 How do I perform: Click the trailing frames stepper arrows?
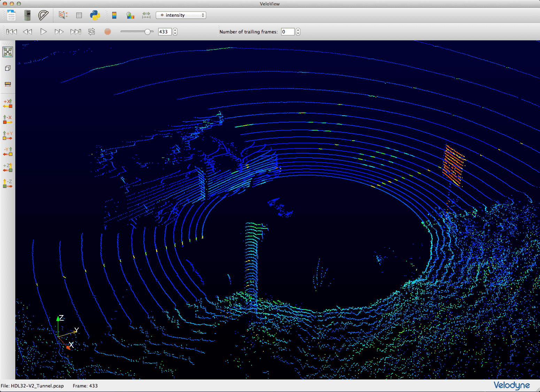(x=298, y=32)
